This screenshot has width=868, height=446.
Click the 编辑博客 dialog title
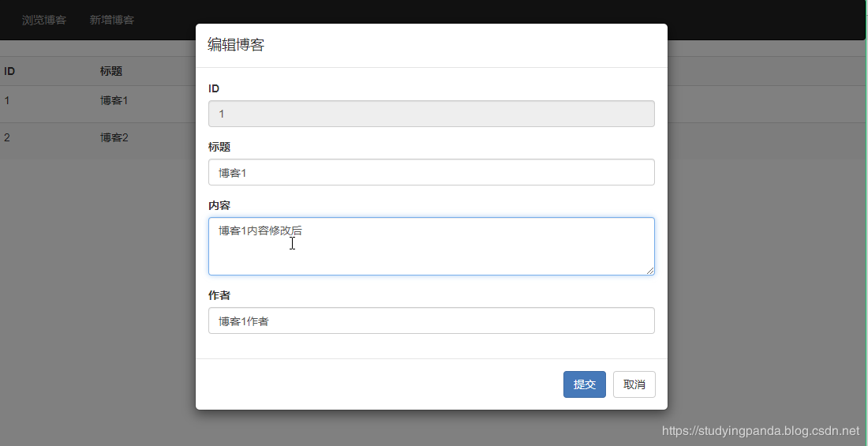point(236,45)
